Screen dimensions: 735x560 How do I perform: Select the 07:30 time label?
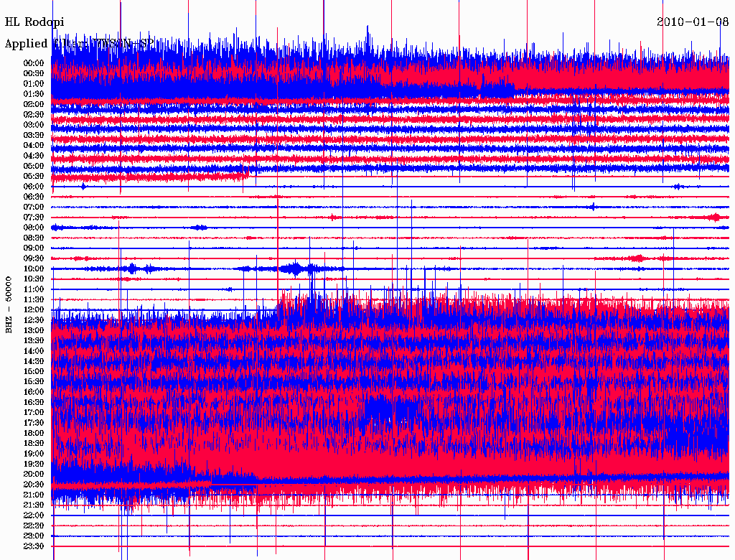pos(34,218)
